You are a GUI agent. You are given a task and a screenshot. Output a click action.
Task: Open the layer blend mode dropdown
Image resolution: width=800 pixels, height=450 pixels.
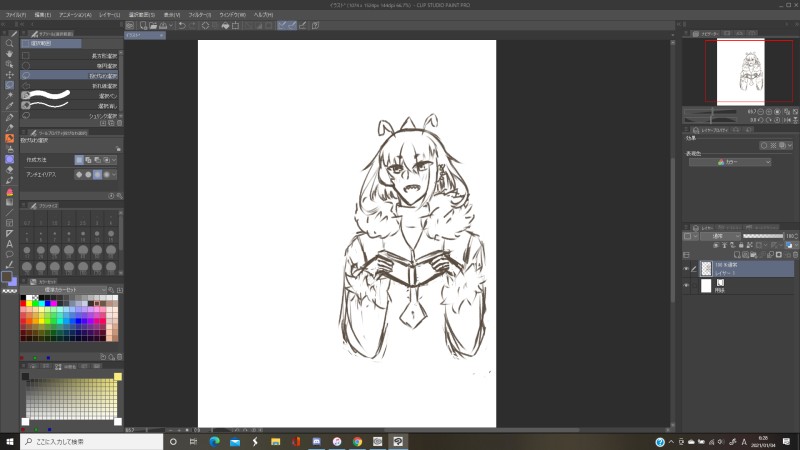pyautogui.click(x=720, y=236)
